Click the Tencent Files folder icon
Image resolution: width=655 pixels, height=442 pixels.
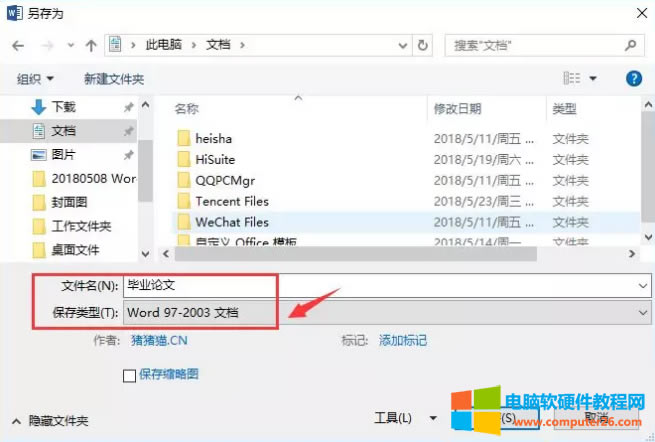point(183,201)
